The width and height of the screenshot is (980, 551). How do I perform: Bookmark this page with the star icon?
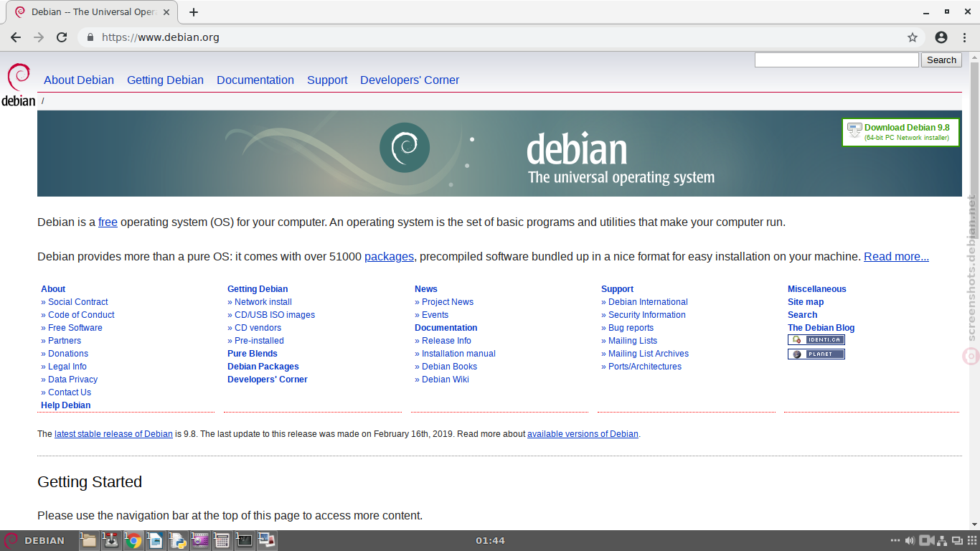913,37
